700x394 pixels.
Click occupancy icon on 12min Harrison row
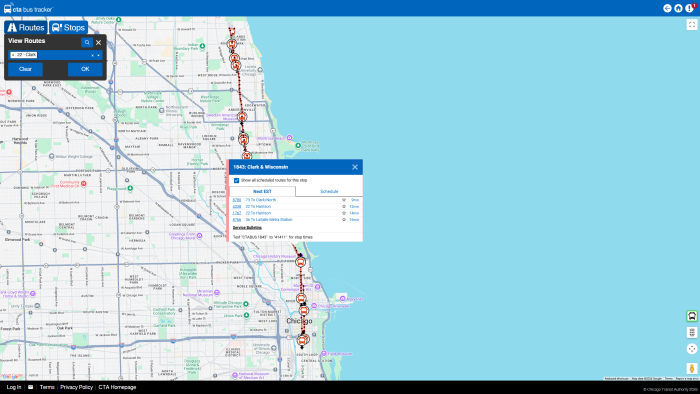tap(344, 207)
